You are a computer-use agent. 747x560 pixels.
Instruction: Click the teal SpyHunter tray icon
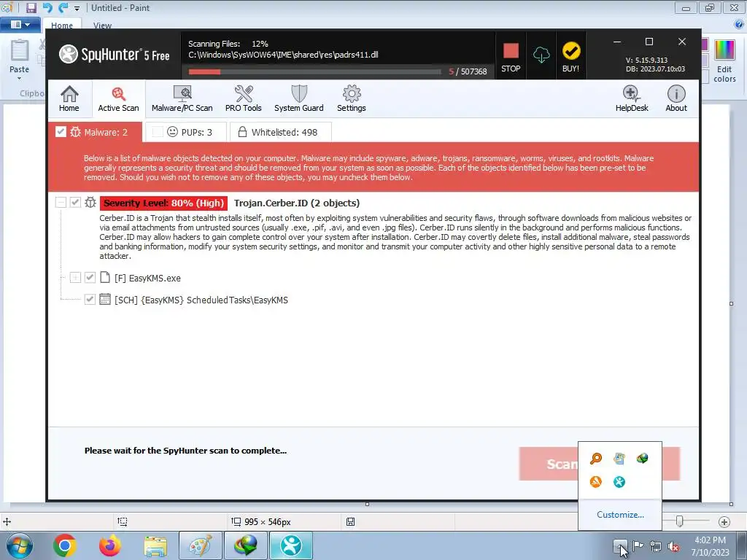coord(619,482)
